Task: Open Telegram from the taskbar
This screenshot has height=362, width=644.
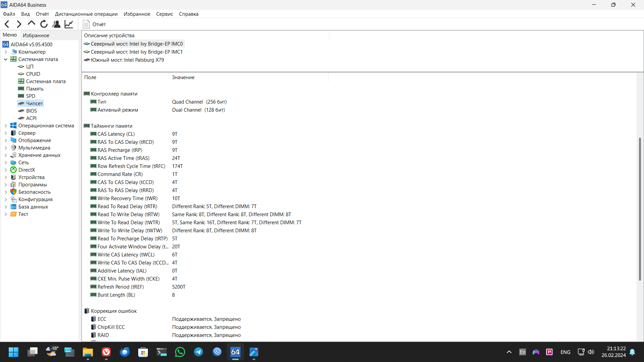Action: (x=199, y=352)
